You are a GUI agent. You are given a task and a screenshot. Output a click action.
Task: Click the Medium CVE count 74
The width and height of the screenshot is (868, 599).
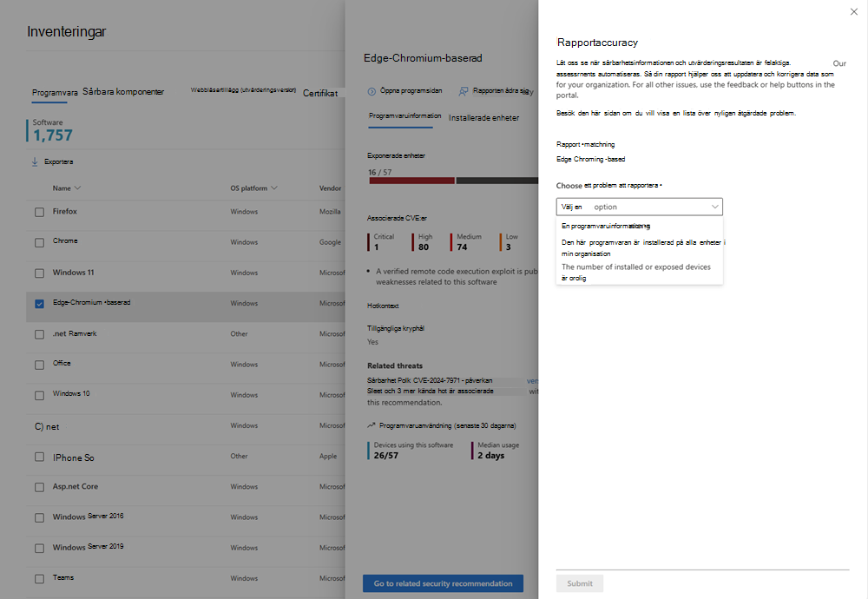tap(463, 247)
